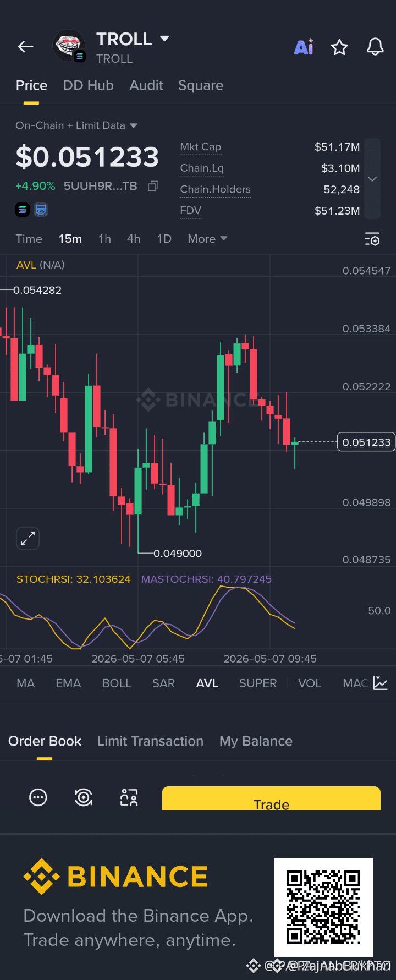Tap the Solana chain badge icon

23,210
